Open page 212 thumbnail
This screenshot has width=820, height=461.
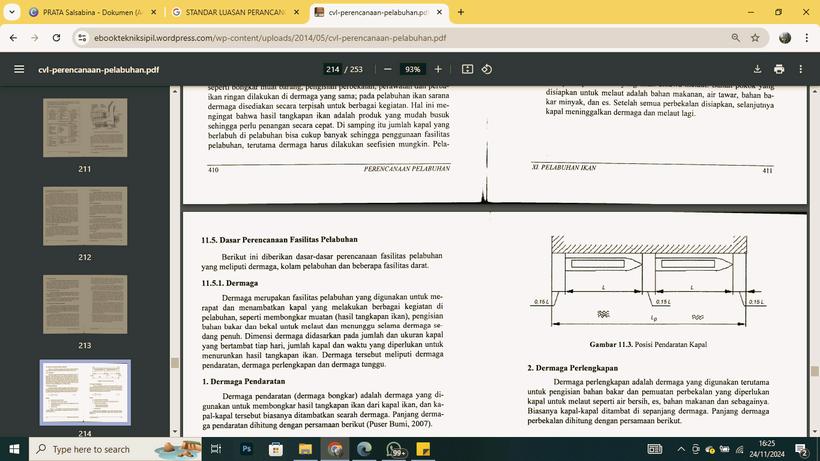(85, 216)
